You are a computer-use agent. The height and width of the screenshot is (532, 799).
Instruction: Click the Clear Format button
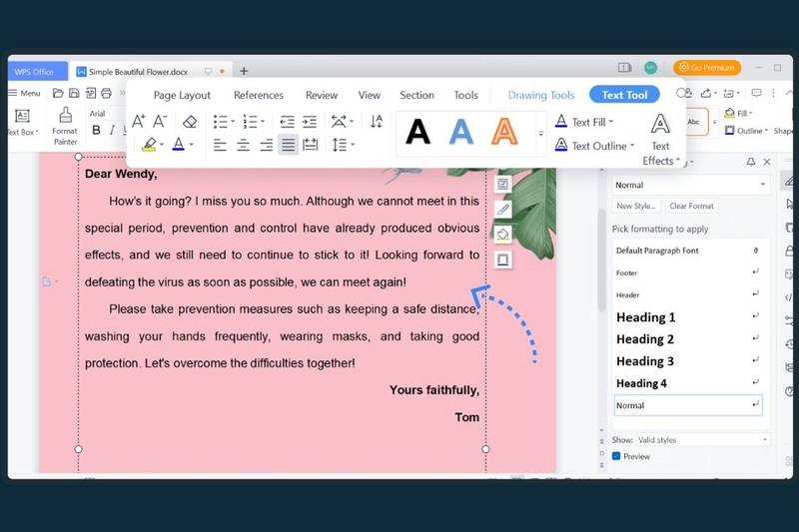click(x=691, y=206)
